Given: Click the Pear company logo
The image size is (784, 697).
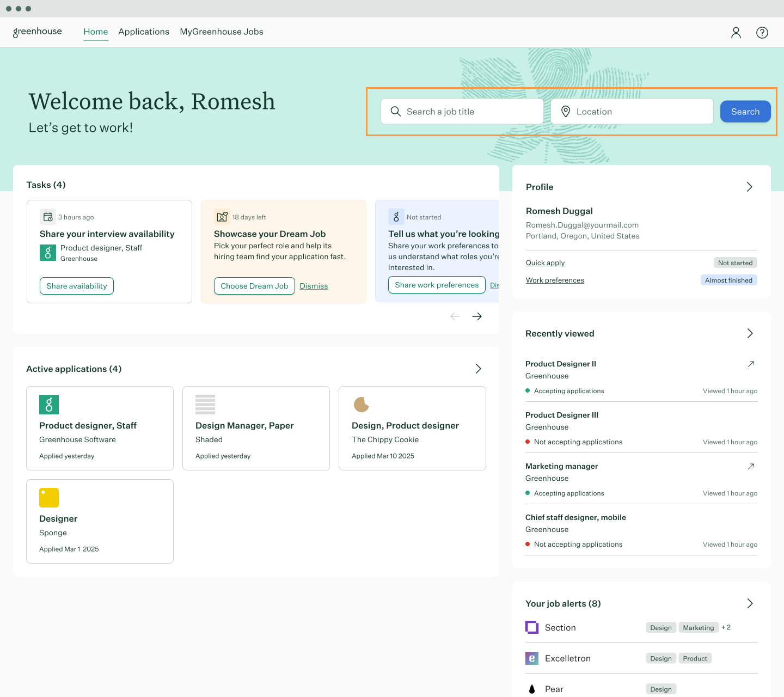Looking at the screenshot, I should point(532,689).
